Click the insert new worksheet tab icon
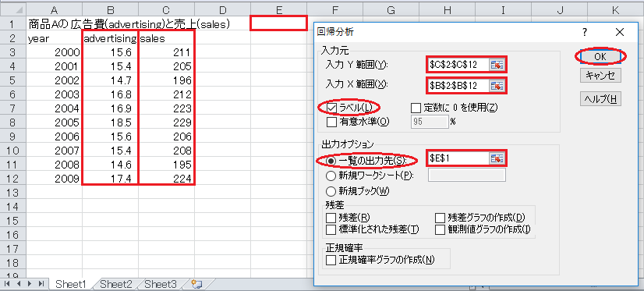644x291 pixels. coord(197,284)
